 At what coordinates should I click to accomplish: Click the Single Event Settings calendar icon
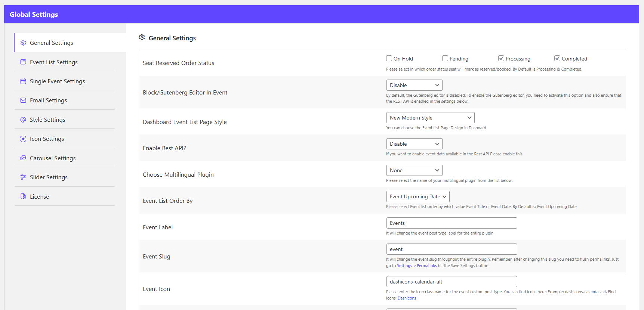(23, 81)
